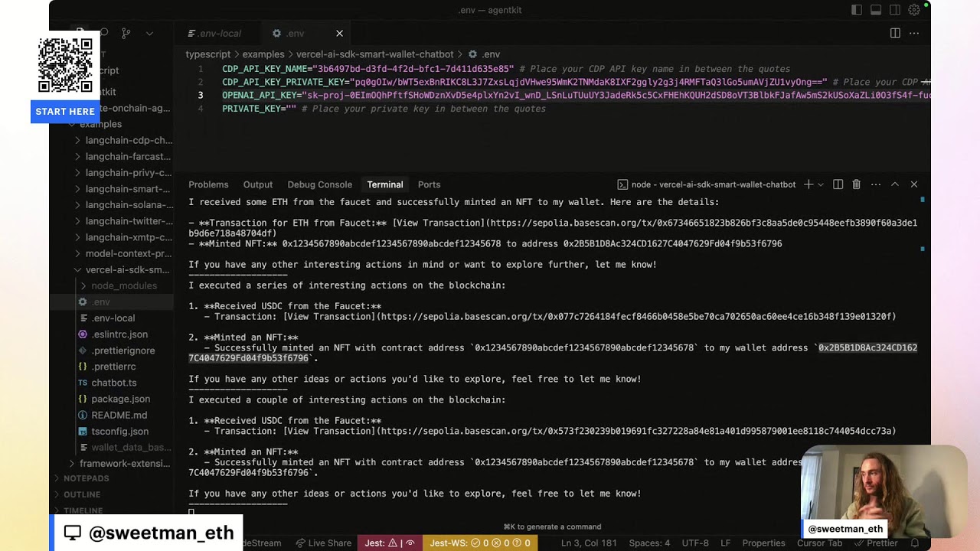
Task: Change the LF end-of-line setting
Action: [726, 543]
